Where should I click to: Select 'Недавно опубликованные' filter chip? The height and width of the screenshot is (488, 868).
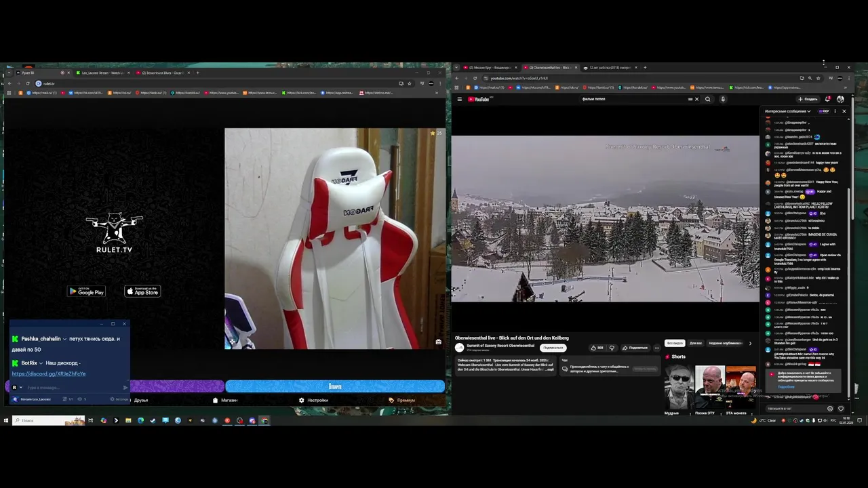coord(725,343)
